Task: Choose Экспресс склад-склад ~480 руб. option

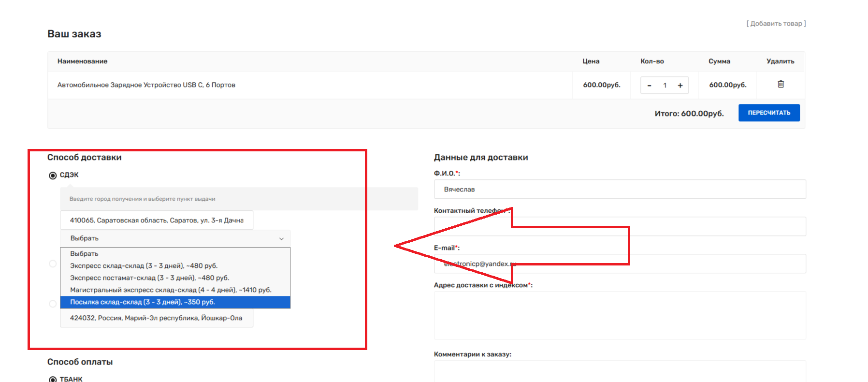Action: point(144,266)
